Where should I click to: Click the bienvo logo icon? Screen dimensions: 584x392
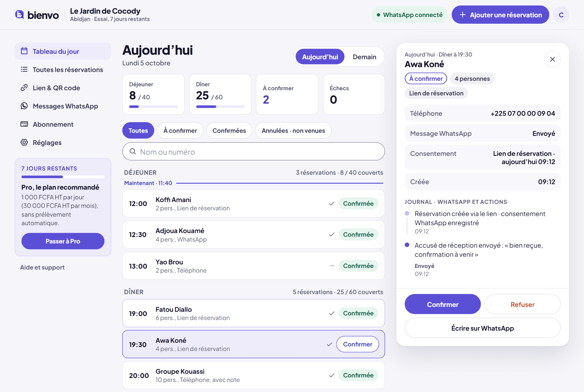click(x=19, y=15)
